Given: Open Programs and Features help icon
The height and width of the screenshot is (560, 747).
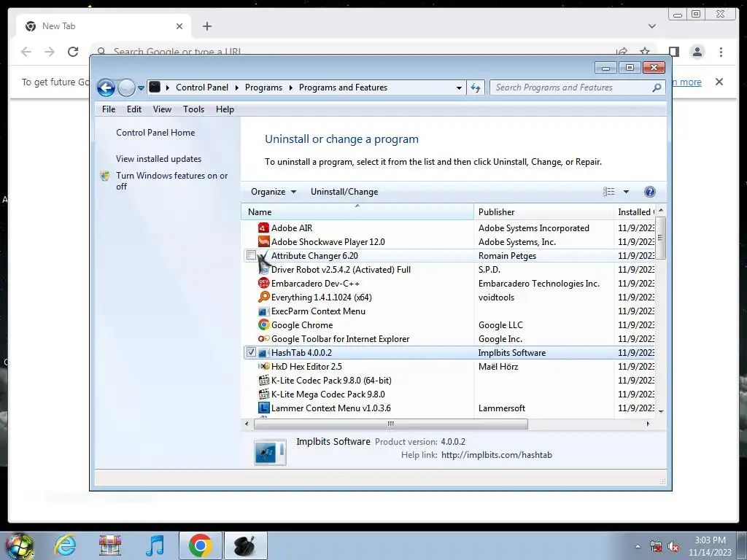Looking at the screenshot, I should pyautogui.click(x=649, y=192).
